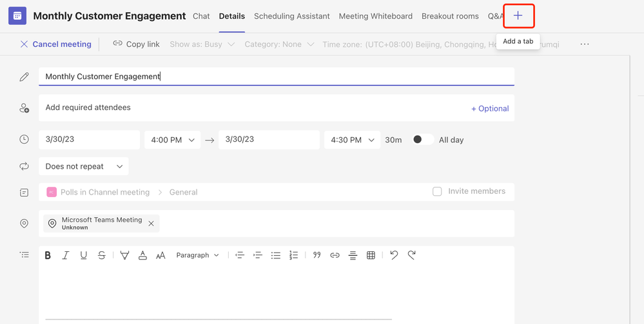This screenshot has width=644, height=324.
Task: Insert a table
Action: tap(371, 256)
